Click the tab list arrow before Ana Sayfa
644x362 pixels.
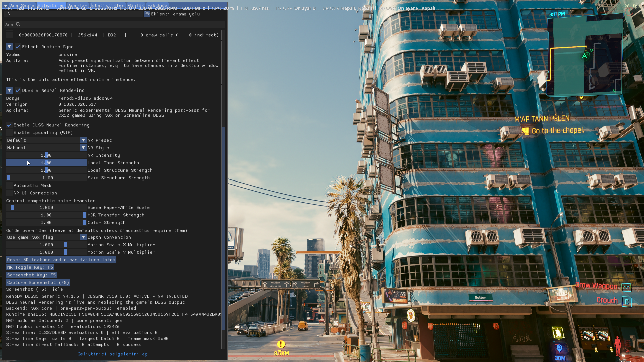pos(6,5)
